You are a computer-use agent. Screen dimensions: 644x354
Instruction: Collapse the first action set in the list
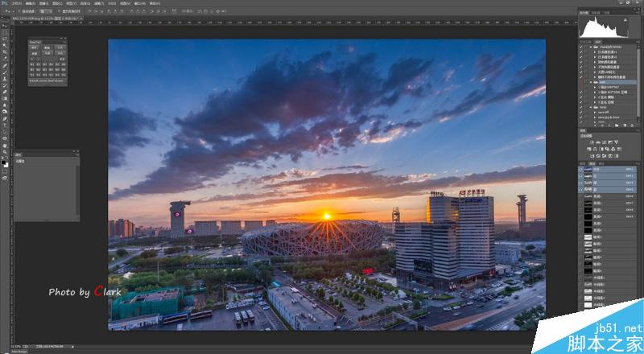(x=591, y=47)
